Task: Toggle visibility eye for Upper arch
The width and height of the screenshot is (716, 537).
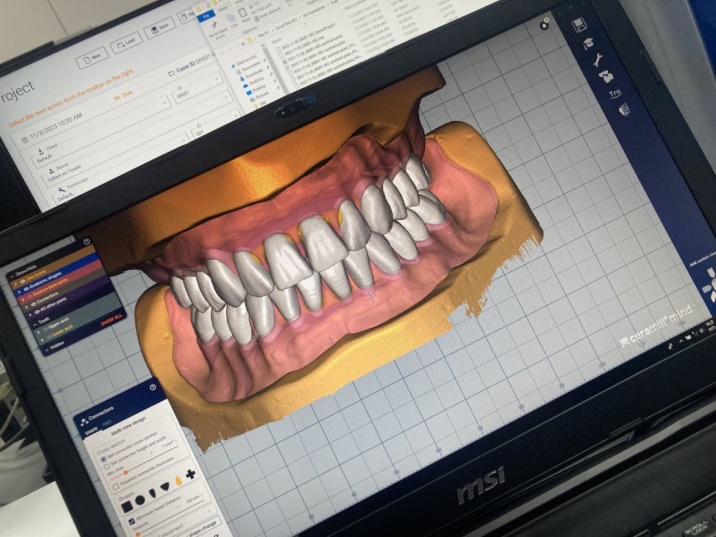Action: [x=45, y=330]
